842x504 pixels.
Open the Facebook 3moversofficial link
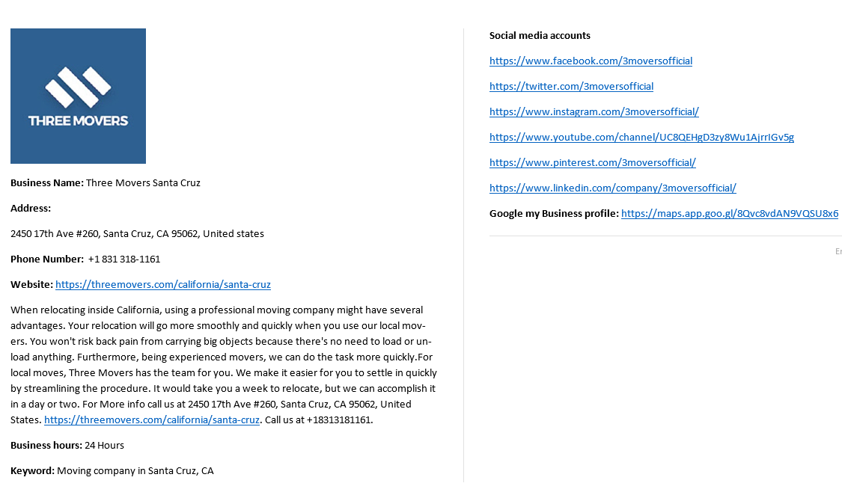click(x=591, y=61)
